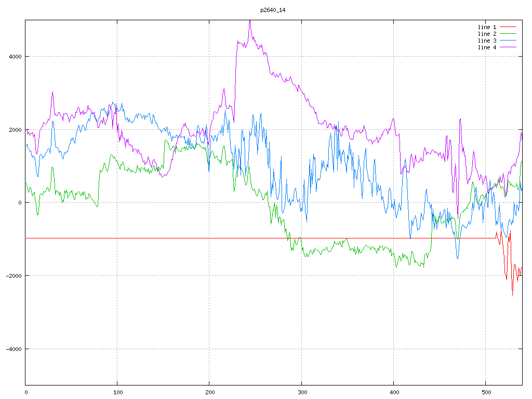This screenshot has width=532, height=399.
Task: Select the "line 4" legend label
Action: point(487,47)
